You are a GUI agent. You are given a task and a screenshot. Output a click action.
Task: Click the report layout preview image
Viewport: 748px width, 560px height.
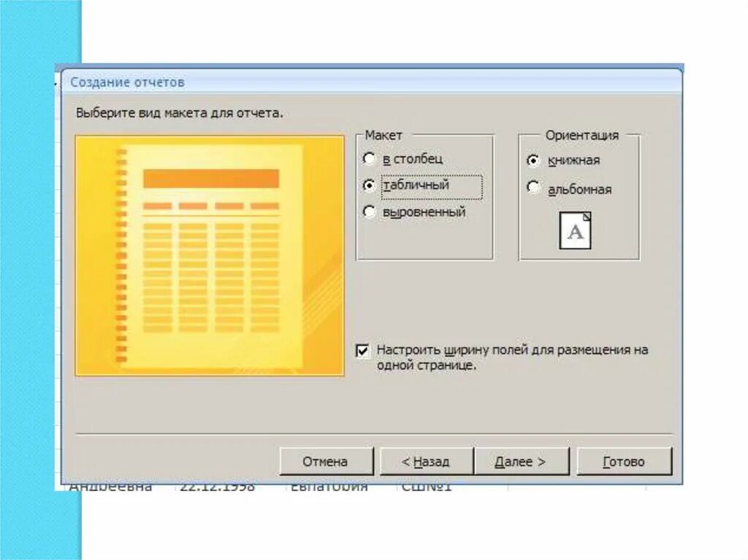coord(210,256)
